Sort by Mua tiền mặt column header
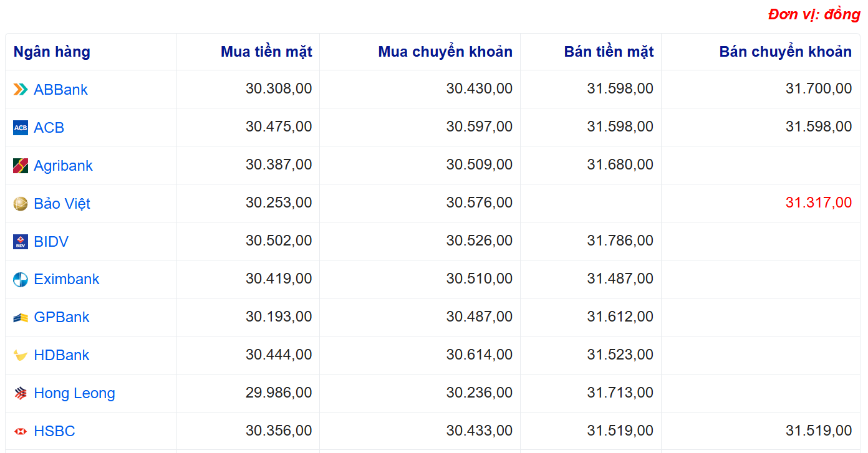The width and height of the screenshot is (868, 453). (266, 52)
